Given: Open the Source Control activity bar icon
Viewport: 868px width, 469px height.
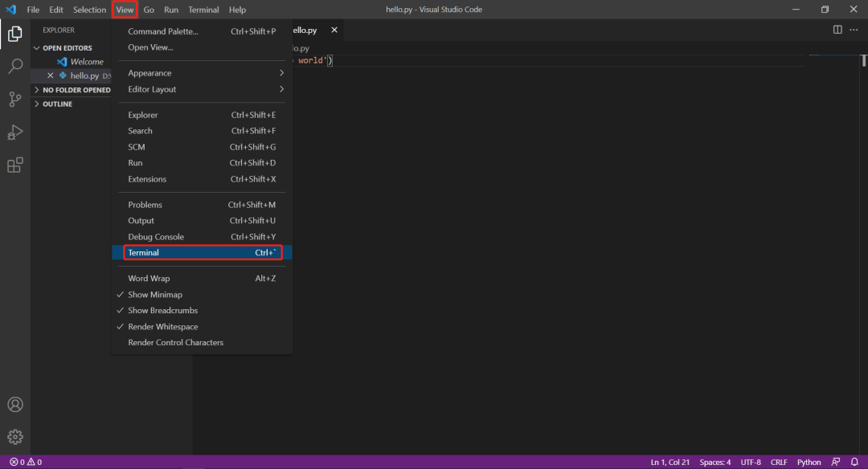Looking at the screenshot, I should click(15, 99).
